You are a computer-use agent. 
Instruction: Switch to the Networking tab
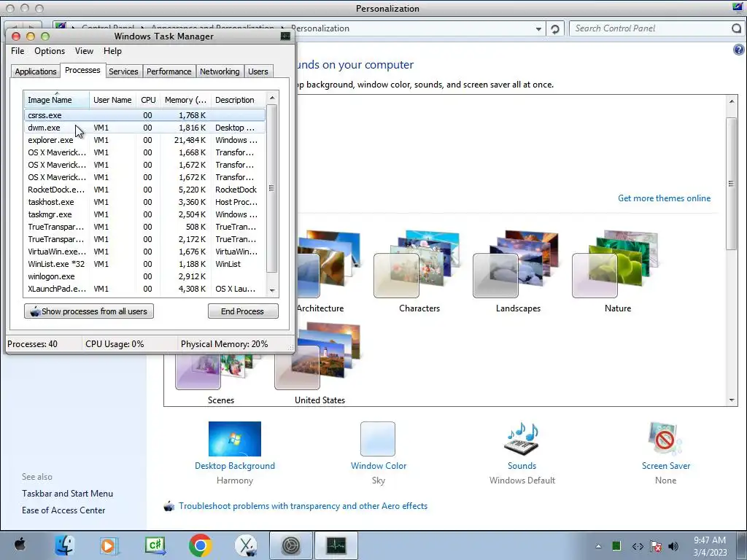tap(220, 71)
